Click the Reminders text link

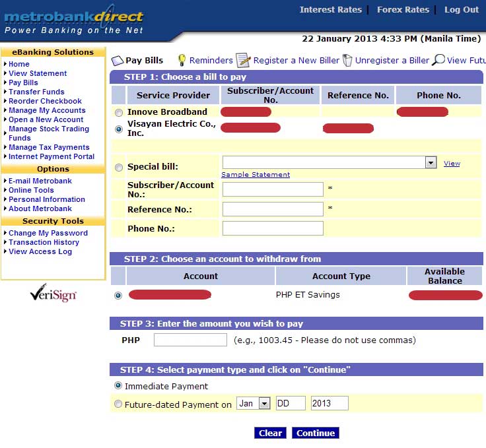(x=211, y=61)
